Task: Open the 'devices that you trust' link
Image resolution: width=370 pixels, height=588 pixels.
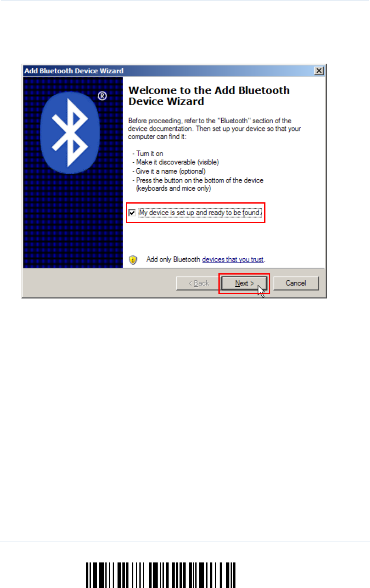Action: click(x=233, y=260)
